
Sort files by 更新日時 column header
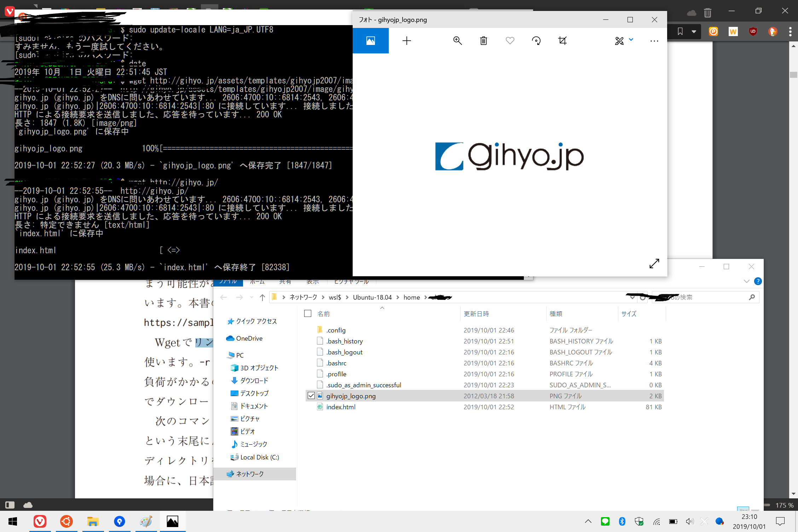(x=476, y=314)
